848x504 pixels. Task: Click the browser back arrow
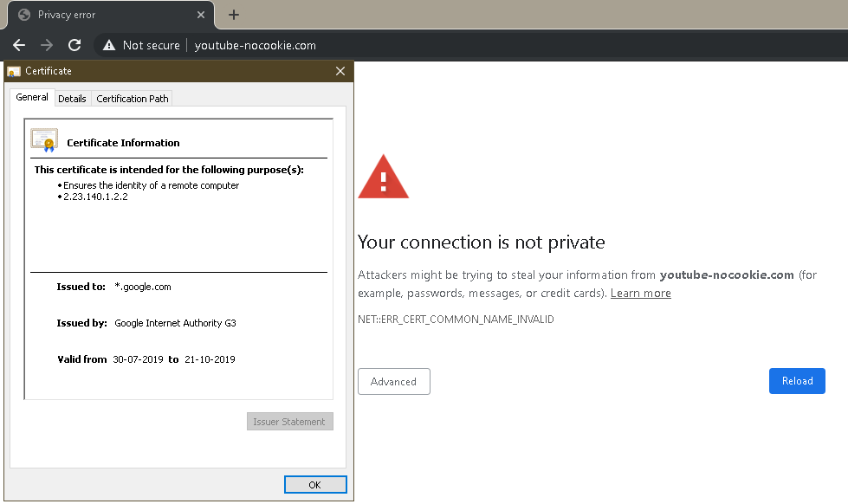click(x=19, y=45)
